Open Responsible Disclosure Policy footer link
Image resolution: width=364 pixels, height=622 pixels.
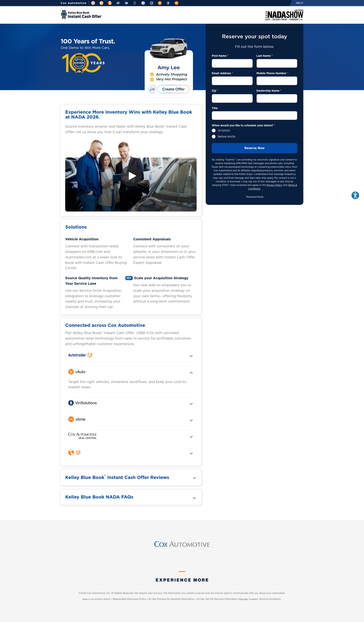(x=129, y=599)
